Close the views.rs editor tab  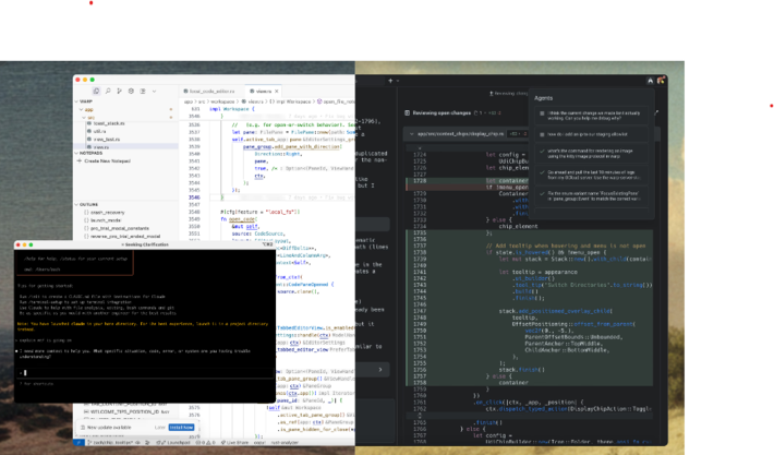[276, 91]
